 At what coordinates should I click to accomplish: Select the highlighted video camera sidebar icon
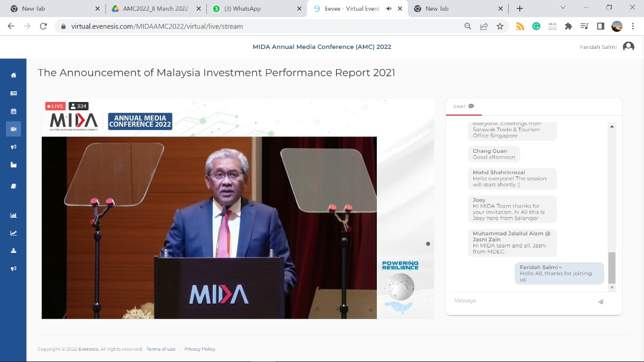pos(14,129)
